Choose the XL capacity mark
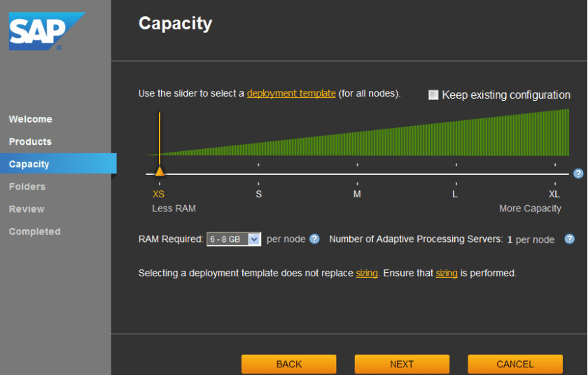 (554, 174)
